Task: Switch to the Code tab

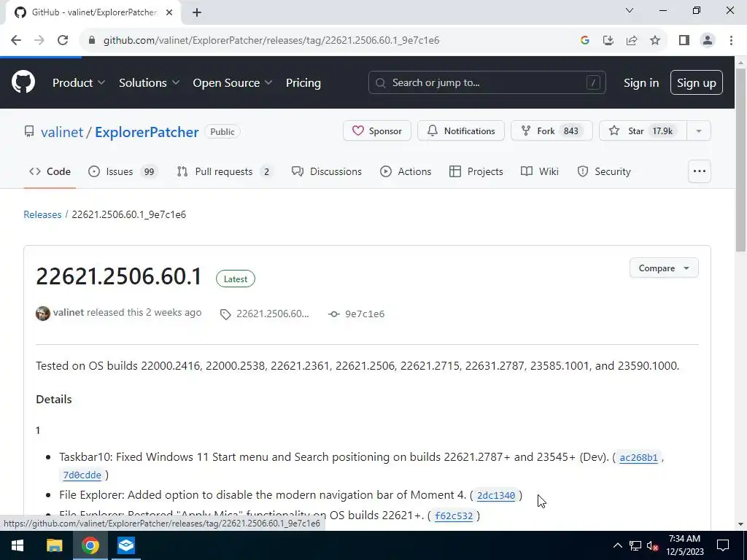Action: (x=50, y=171)
